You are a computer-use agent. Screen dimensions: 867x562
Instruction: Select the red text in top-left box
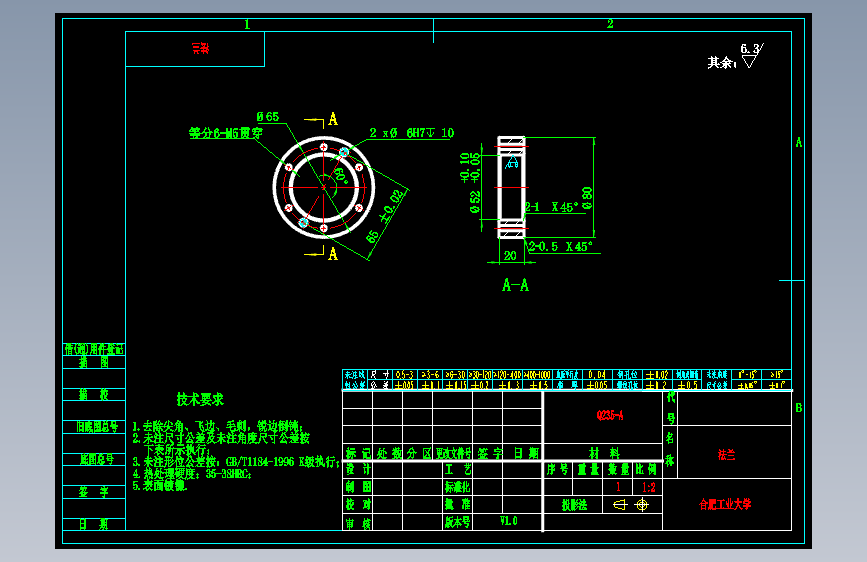tap(201, 49)
